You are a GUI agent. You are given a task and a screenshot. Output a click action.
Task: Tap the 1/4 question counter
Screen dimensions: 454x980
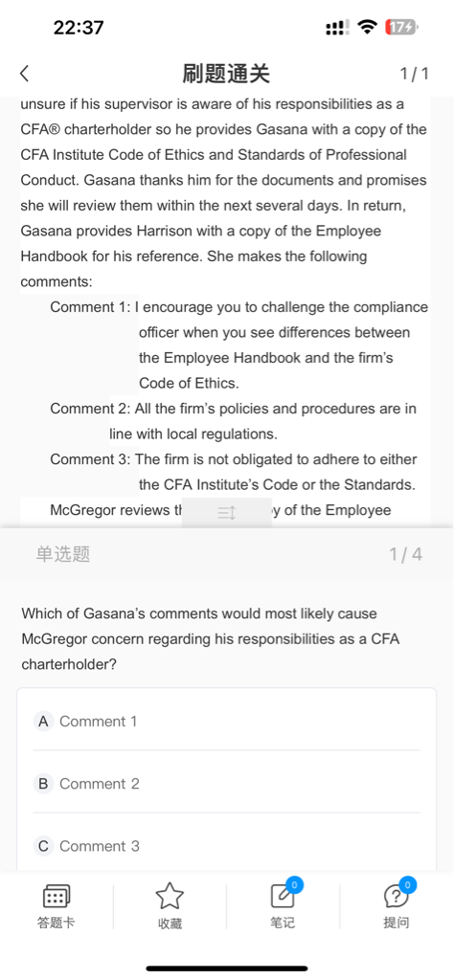click(406, 554)
